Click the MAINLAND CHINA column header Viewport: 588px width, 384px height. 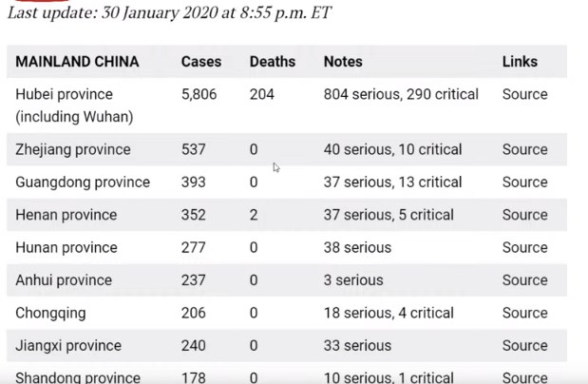(77, 62)
